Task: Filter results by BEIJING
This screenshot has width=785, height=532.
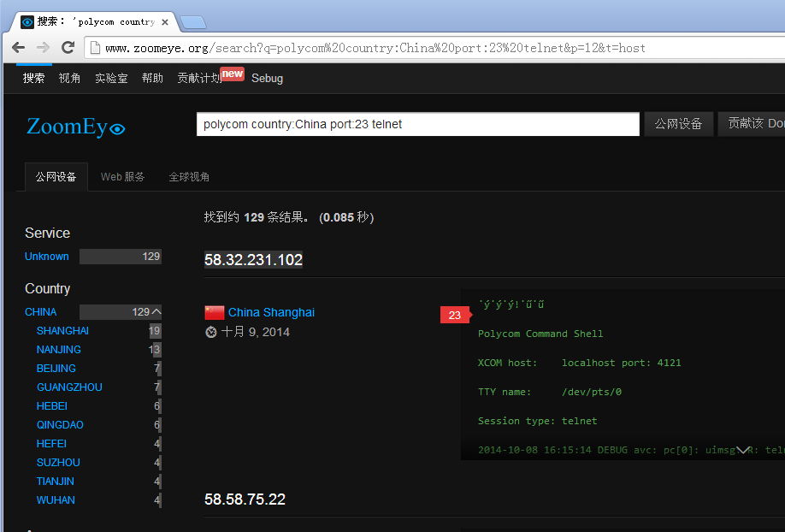Action: pyautogui.click(x=56, y=368)
